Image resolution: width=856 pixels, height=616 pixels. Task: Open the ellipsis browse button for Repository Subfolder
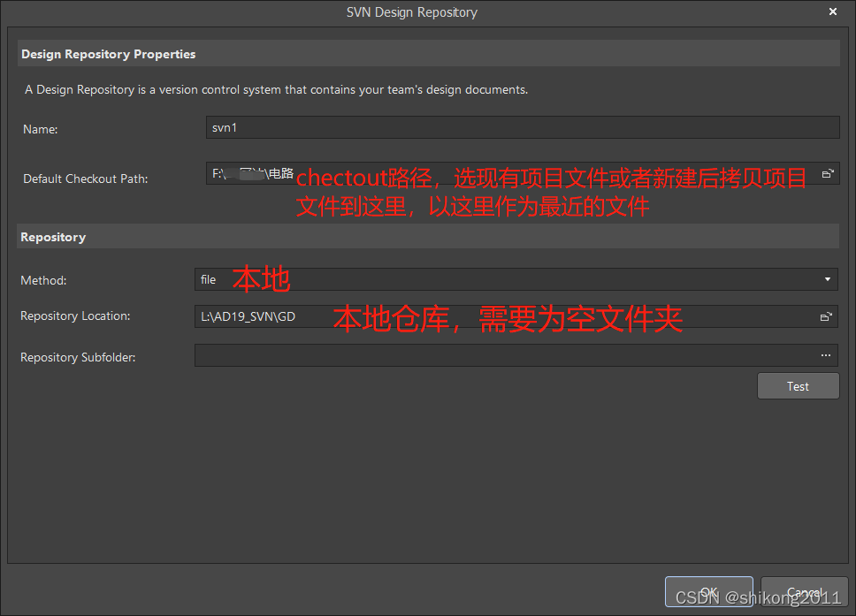[825, 355]
